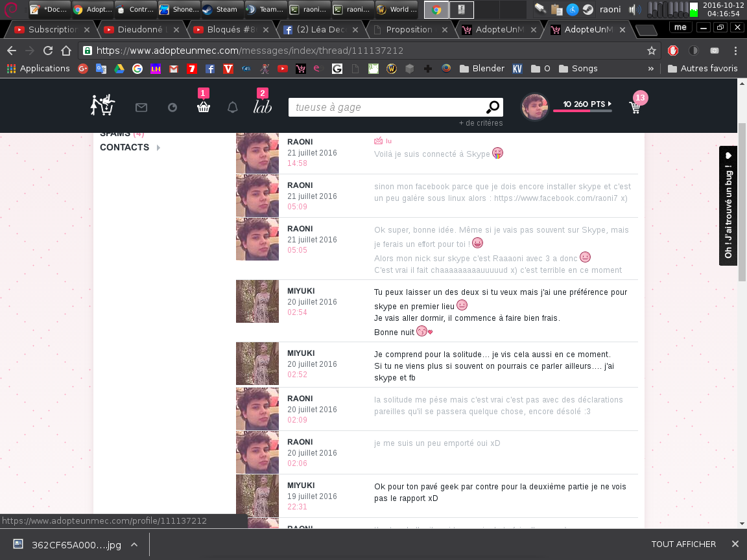747x560 pixels.
Task: Open the Blender bookmarks folder
Action: (482, 69)
